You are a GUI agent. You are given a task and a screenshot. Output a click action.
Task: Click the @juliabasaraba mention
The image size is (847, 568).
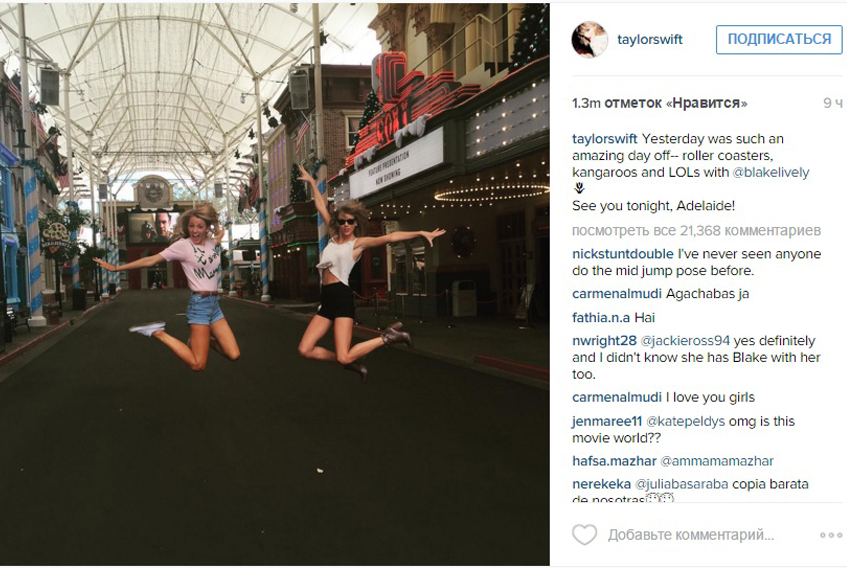(x=682, y=484)
